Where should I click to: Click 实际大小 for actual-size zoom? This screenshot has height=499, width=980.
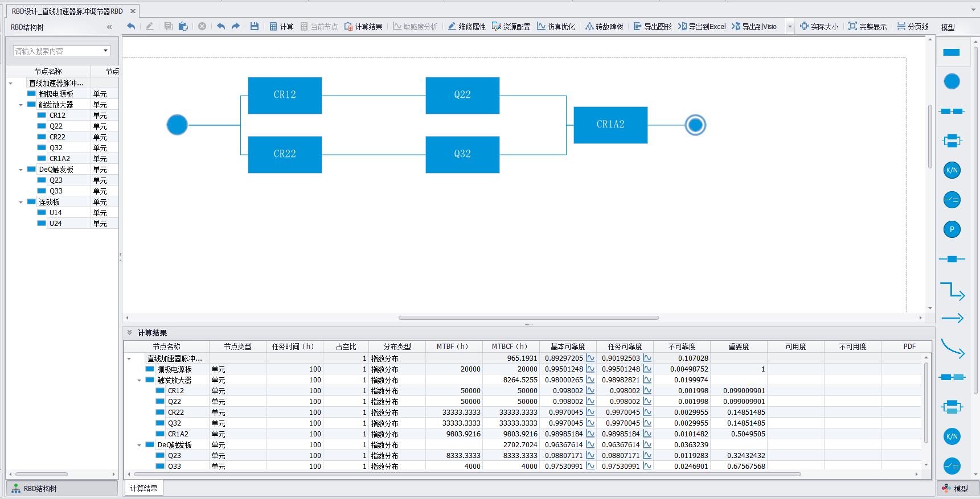819,27
